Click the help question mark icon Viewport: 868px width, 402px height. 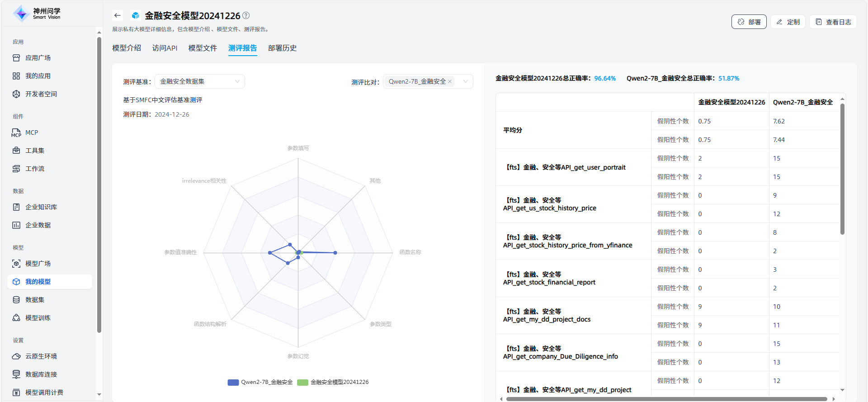click(246, 15)
